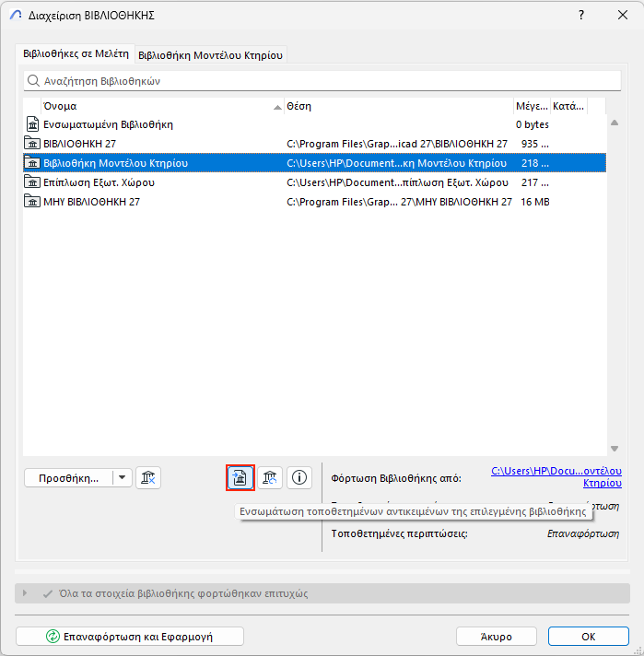Switch to Βιβλιοθήκη Μοντέλου Κτηρίου tab
This screenshot has height=656, width=644.
click(x=210, y=55)
